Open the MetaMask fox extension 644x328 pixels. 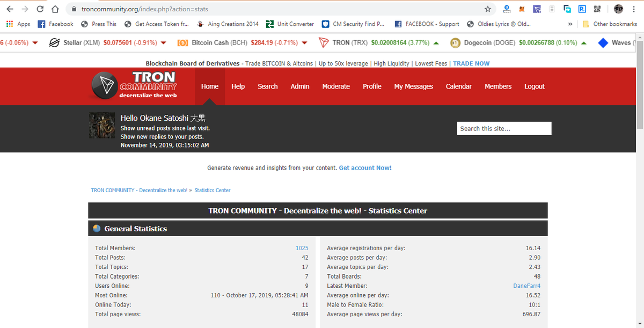pyautogui.click(x=522, y=9)
